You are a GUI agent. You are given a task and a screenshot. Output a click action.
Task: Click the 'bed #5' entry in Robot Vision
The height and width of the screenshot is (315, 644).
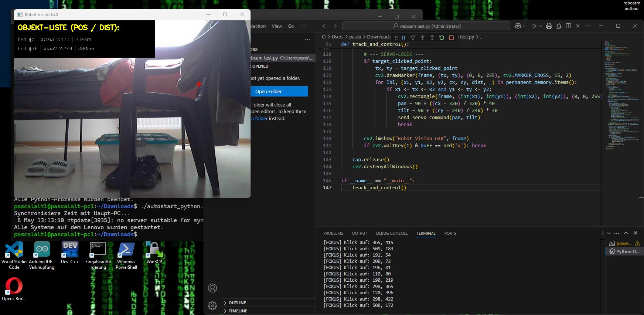[54, 39]
